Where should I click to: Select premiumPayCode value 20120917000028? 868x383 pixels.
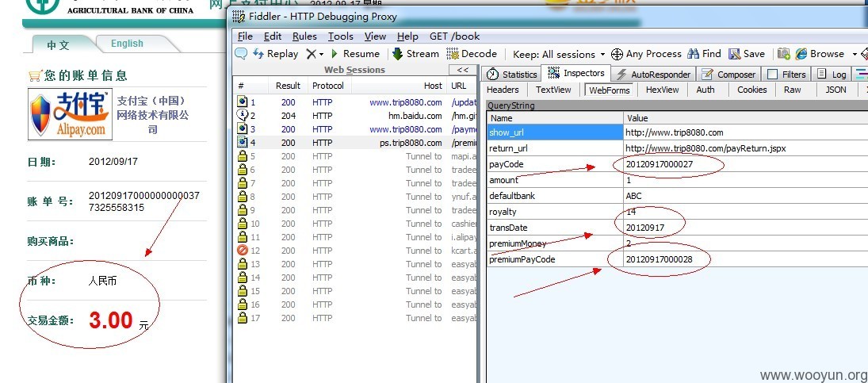[660, 259]
